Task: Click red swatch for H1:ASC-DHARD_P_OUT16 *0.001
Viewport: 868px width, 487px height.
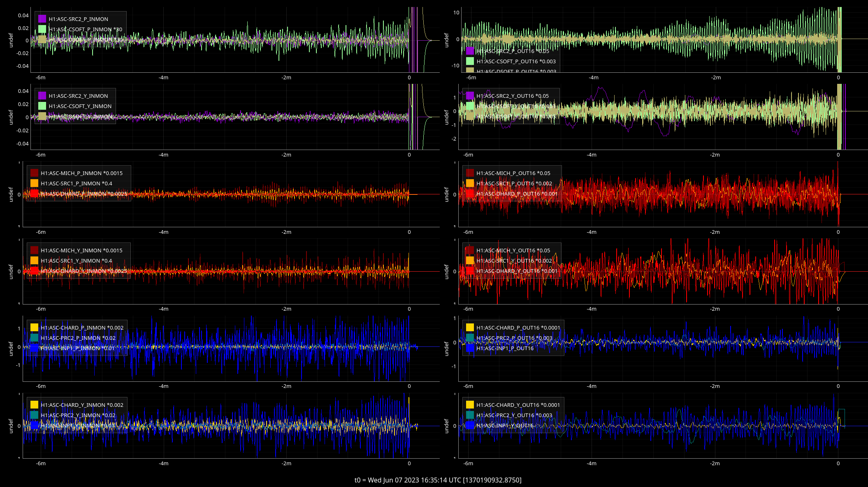Action: tap(470, 194)
